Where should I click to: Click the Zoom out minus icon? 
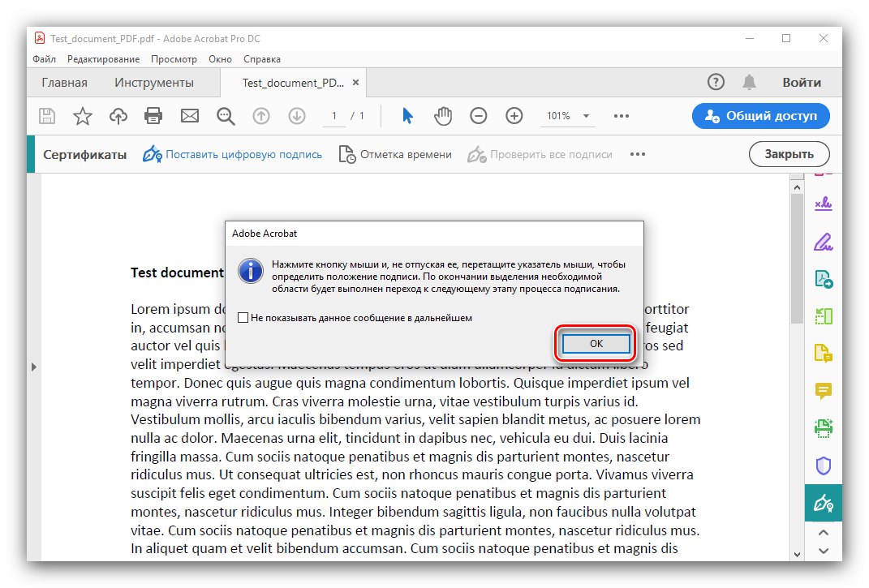(478, 116)
